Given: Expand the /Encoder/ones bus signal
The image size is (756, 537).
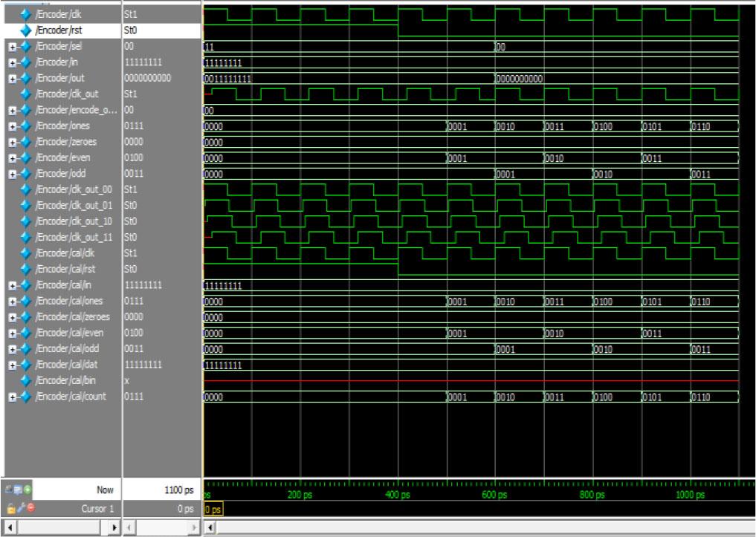Looking at the screenshot, I should coord(12,126).
